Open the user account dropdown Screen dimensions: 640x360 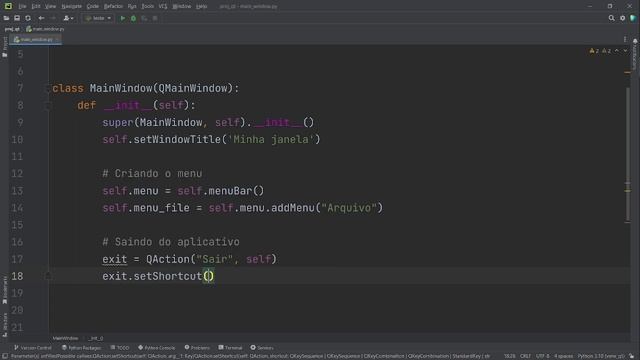pyautogui.click(x=68, y=18)
